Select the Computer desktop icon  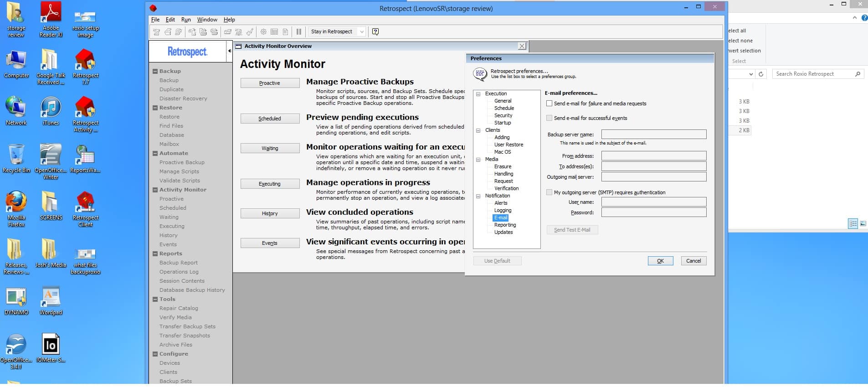tap(16, 63)
